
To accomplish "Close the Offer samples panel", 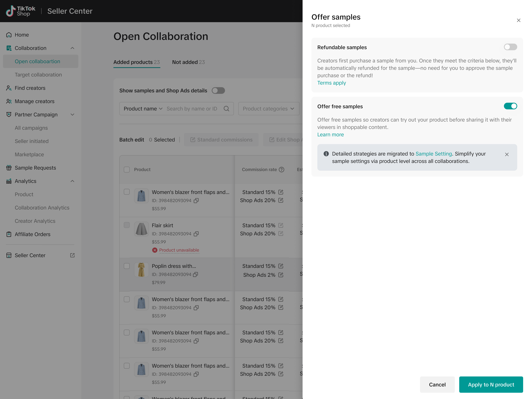I will pyautogui.click(x=519, y=20).
